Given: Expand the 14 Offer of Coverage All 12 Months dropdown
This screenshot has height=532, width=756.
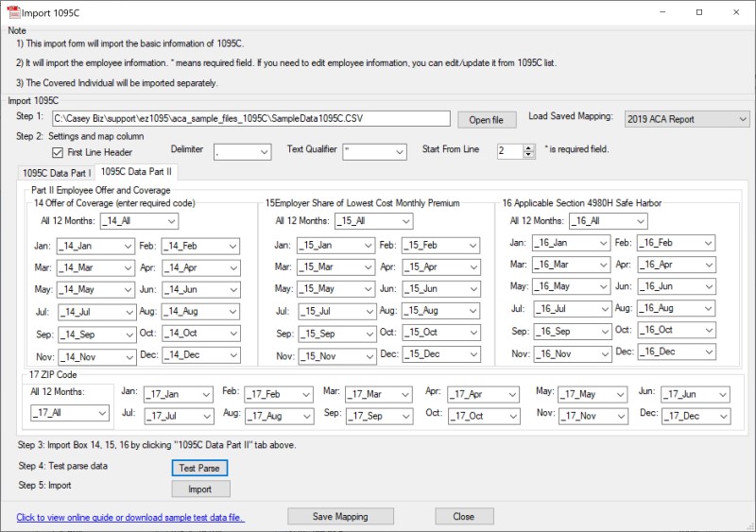Looking at the screenshot, I should coord(170,221).
